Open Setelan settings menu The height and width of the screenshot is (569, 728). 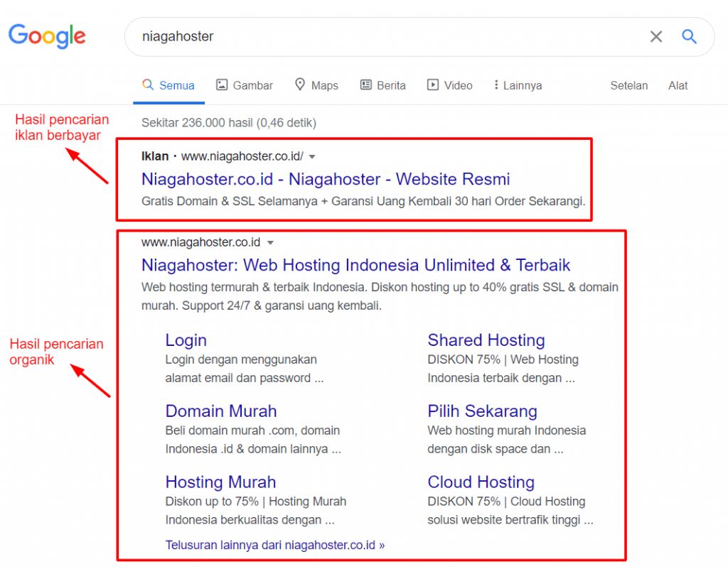coord(628,85)
